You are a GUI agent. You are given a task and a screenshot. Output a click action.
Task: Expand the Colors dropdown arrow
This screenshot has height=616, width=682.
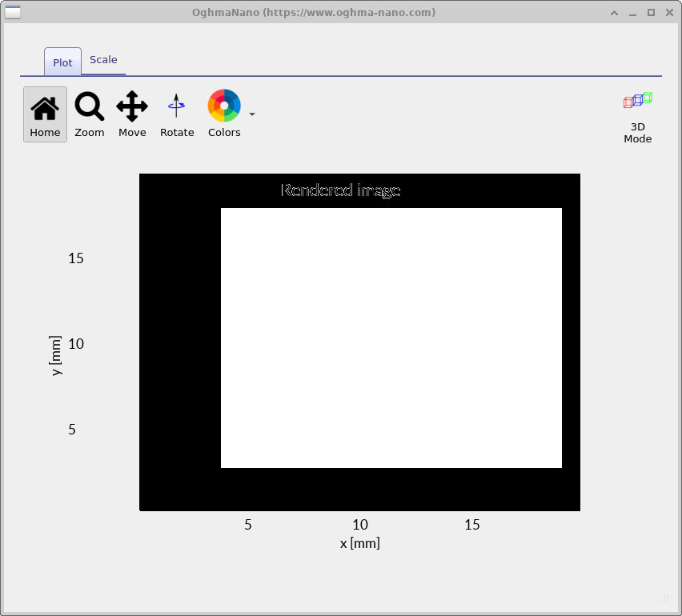click(252, 116)
